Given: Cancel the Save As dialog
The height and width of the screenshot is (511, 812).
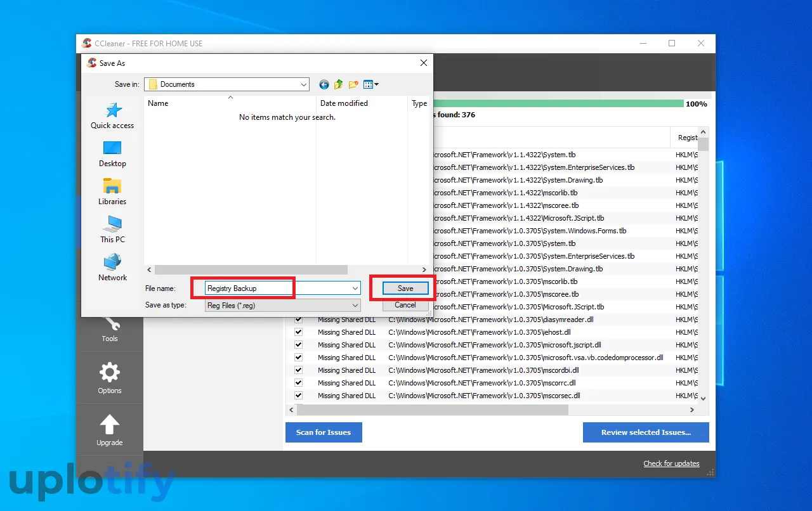Looking at the screenshot, I should [405, 305].
